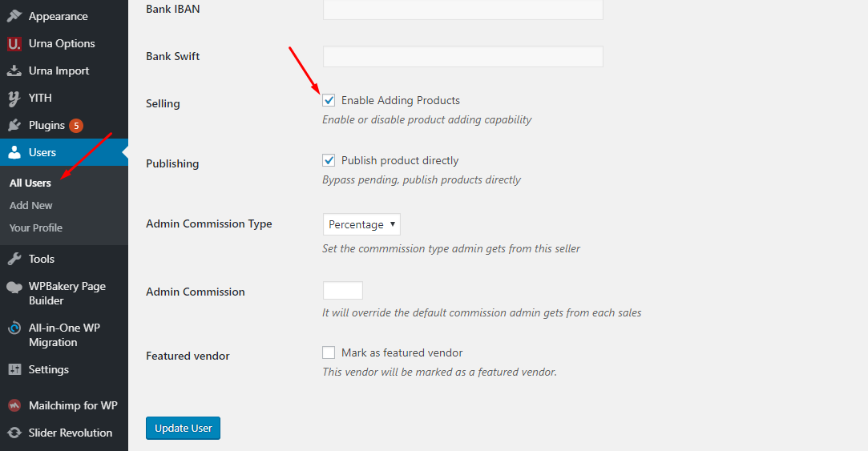Image resolution: width=868 pixels, height=451 pixels.
Task: Open Urna Options menu
Action: [x=62, y=43]
